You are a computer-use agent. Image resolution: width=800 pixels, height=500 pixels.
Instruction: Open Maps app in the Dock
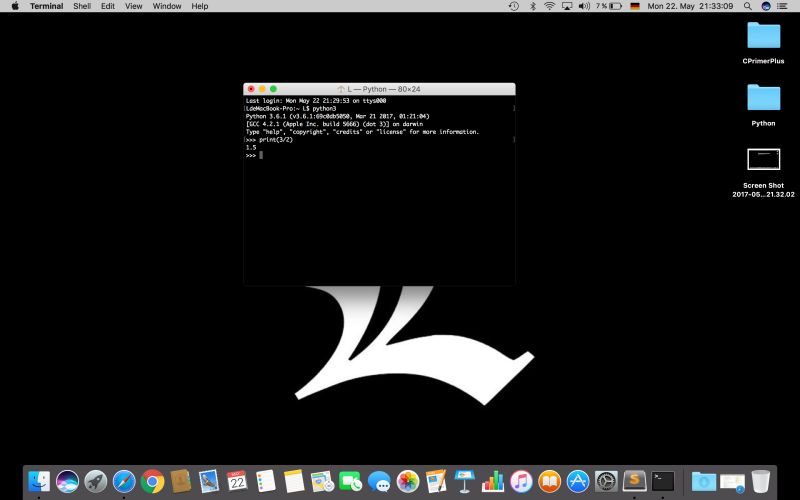pyautogui.click(x=322, y=481)
